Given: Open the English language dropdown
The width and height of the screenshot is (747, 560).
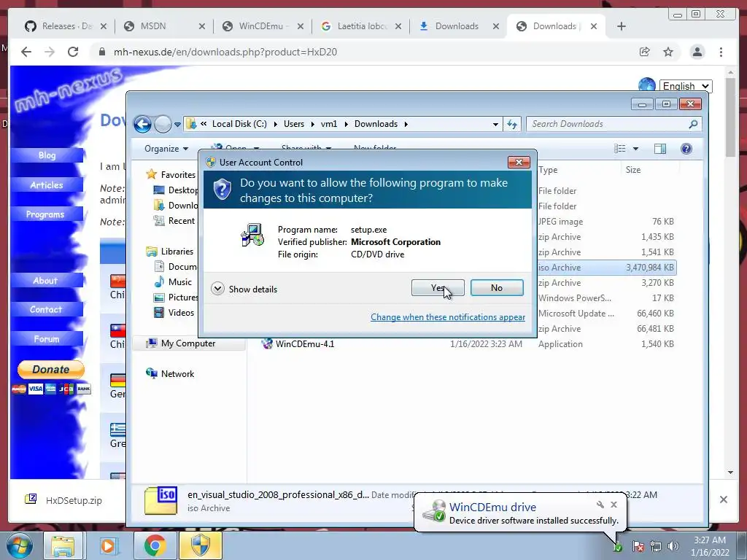Looking at the screenshot, I should click(686, 86).
